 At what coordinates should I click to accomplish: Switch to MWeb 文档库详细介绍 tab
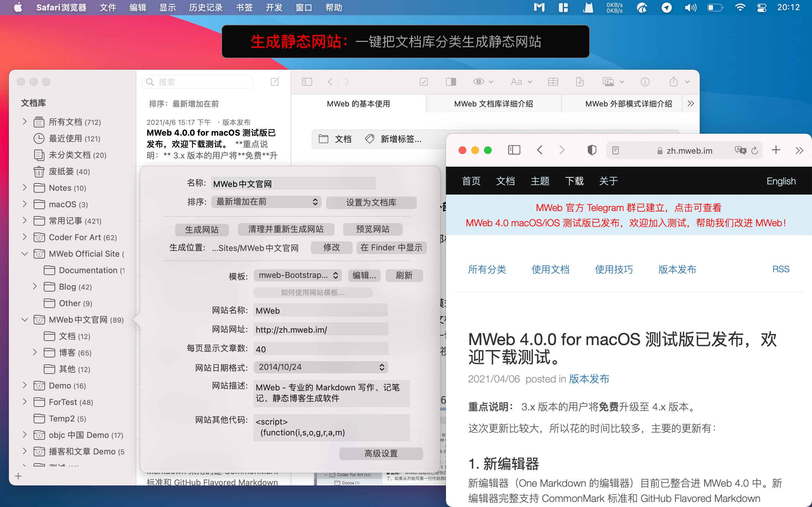(x=493, y=104)
